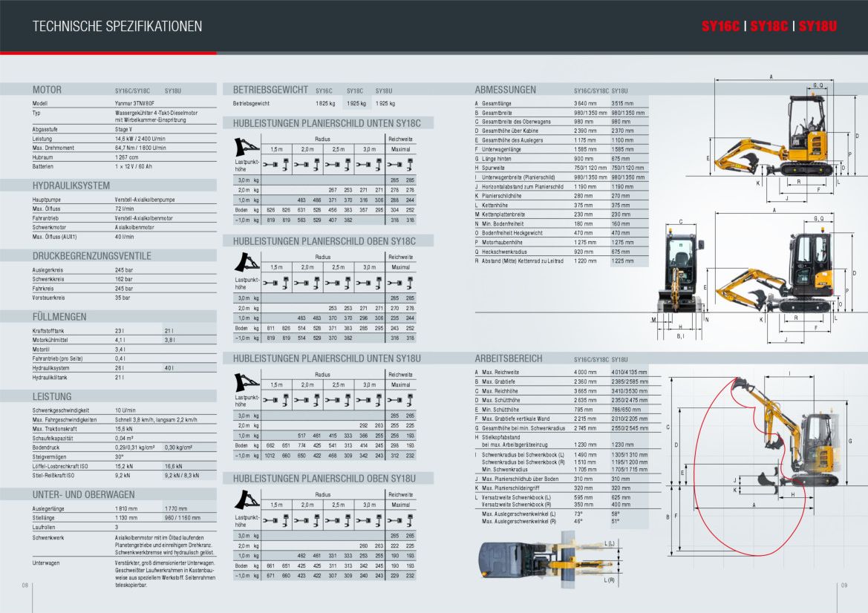Click the Min. Schwenkradius row label
Viewport: 868px width, 613px height.
[504, 470]
